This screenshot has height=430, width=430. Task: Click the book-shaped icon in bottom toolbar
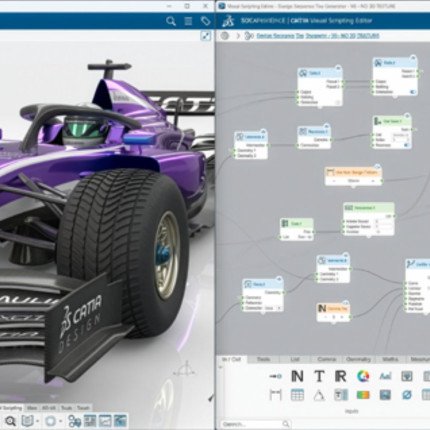click(x=27, y=421)
